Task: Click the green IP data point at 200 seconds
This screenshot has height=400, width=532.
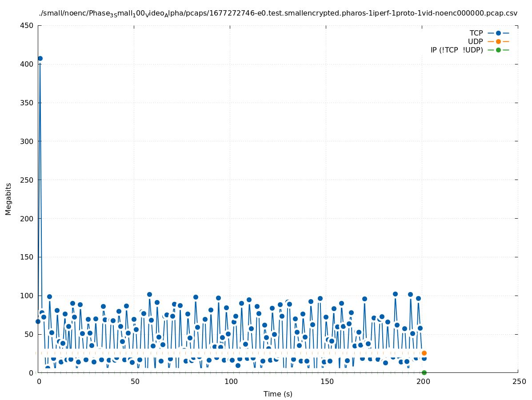Action: click(x=424, y=372)
